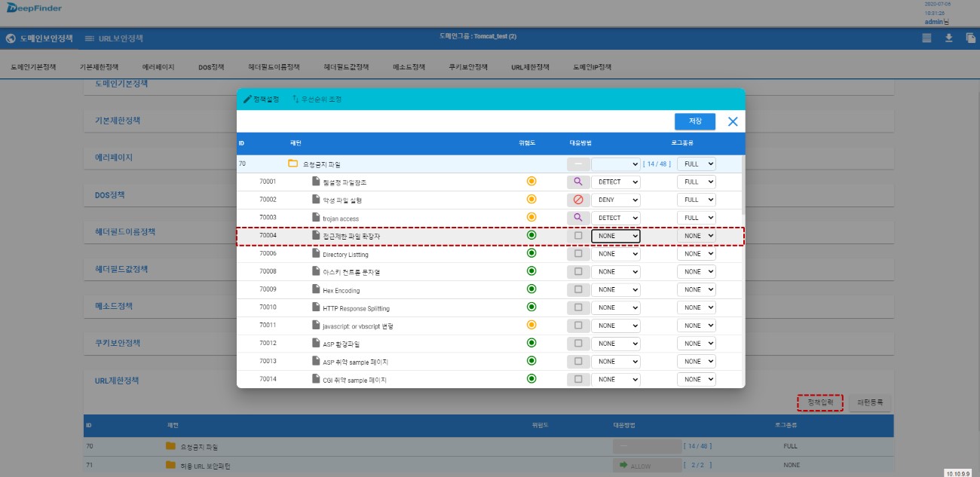The height and width of the screenshot is (477, 980).
Task: Click the orange risk indicator in row 70011
Action: tap(531, 325)
